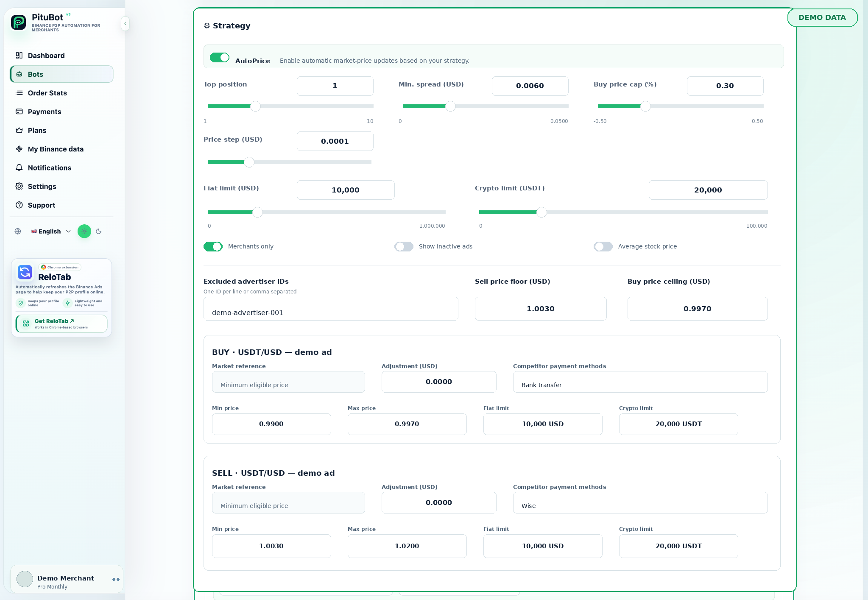Screen dimensions: 868x600
Task: Select the Bots sidebar item
Action: coord(61,74)
